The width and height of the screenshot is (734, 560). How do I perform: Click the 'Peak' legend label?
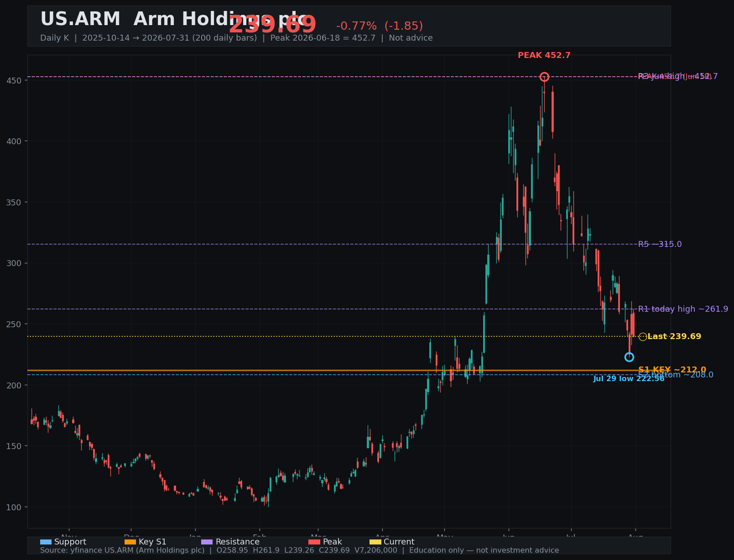[x=332, y=542]
